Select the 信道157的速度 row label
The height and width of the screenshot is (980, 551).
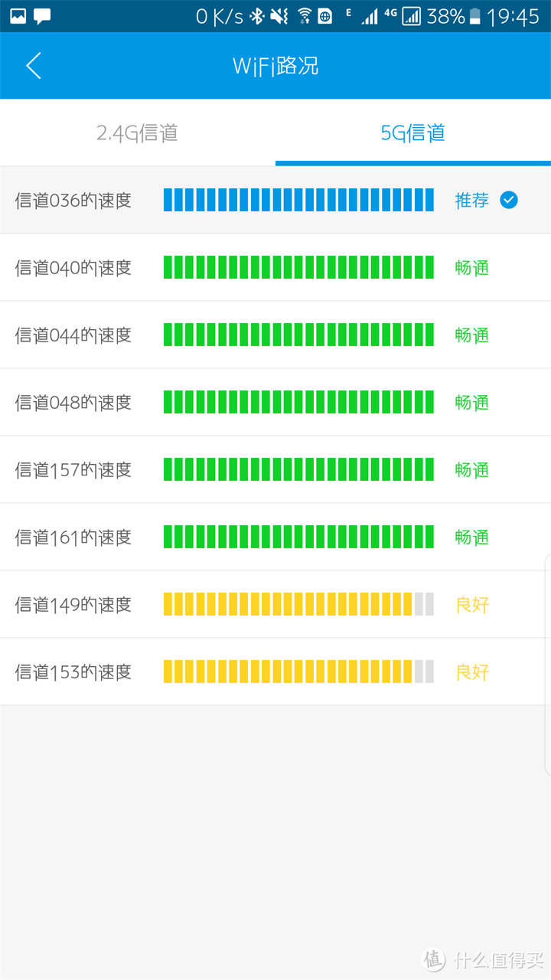(x=73, y=470)
